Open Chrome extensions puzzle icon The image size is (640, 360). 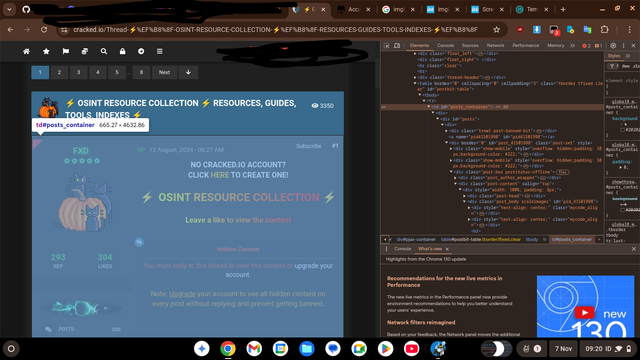pyautogui.click(x=604, y=30)
